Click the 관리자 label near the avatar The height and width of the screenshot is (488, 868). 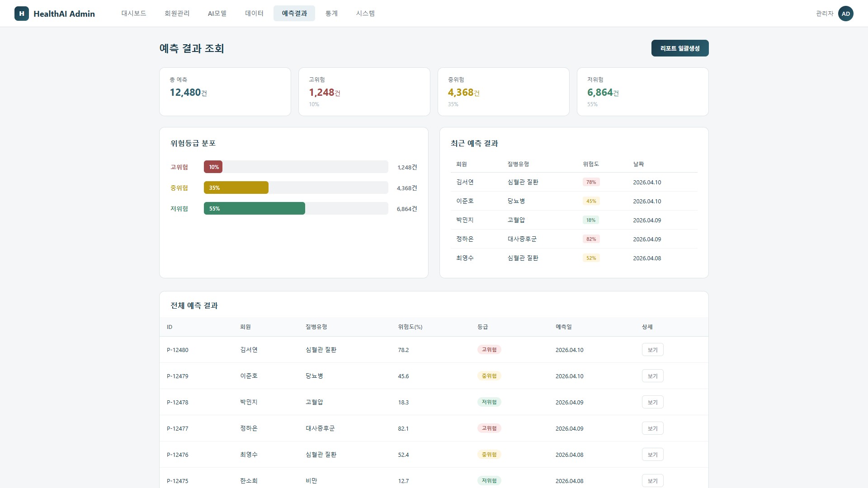(825, 14)
